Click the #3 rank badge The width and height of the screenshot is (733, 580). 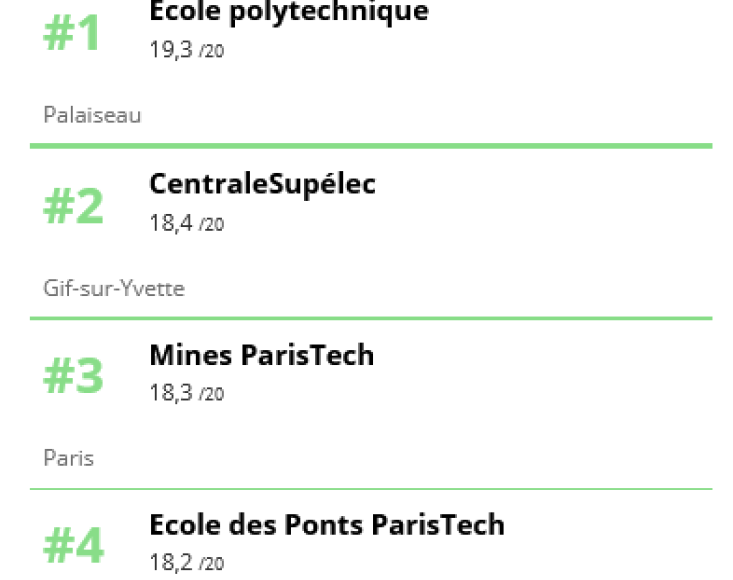pos(73,376)
